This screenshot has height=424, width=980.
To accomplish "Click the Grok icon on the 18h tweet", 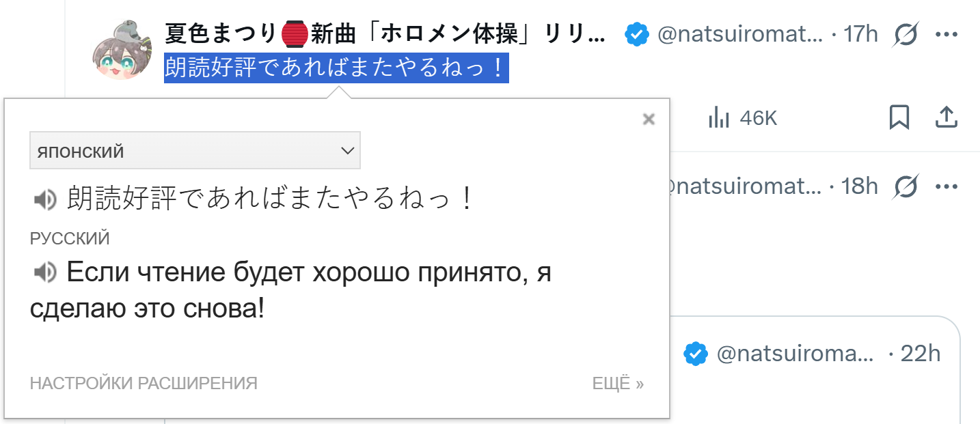I will (906, 186).
